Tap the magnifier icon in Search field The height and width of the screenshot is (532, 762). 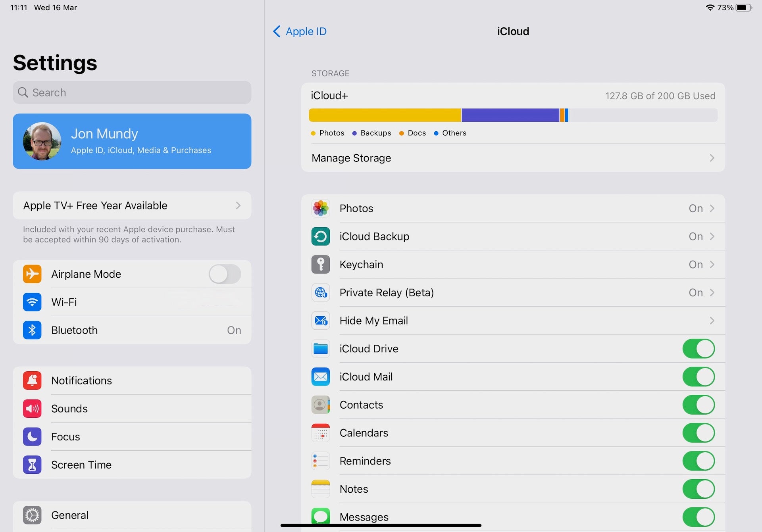(x=23, y=92)
